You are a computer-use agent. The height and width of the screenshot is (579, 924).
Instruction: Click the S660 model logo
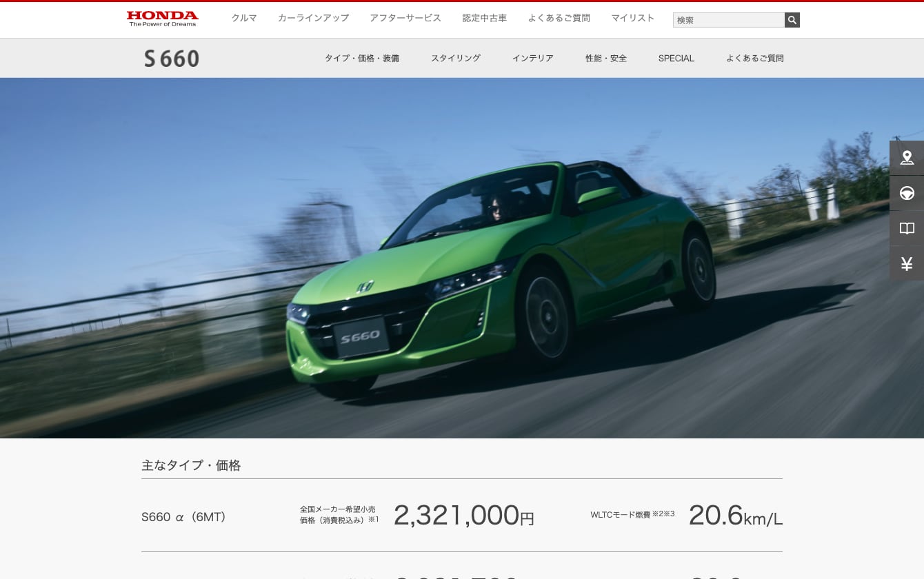pos(172,59)
